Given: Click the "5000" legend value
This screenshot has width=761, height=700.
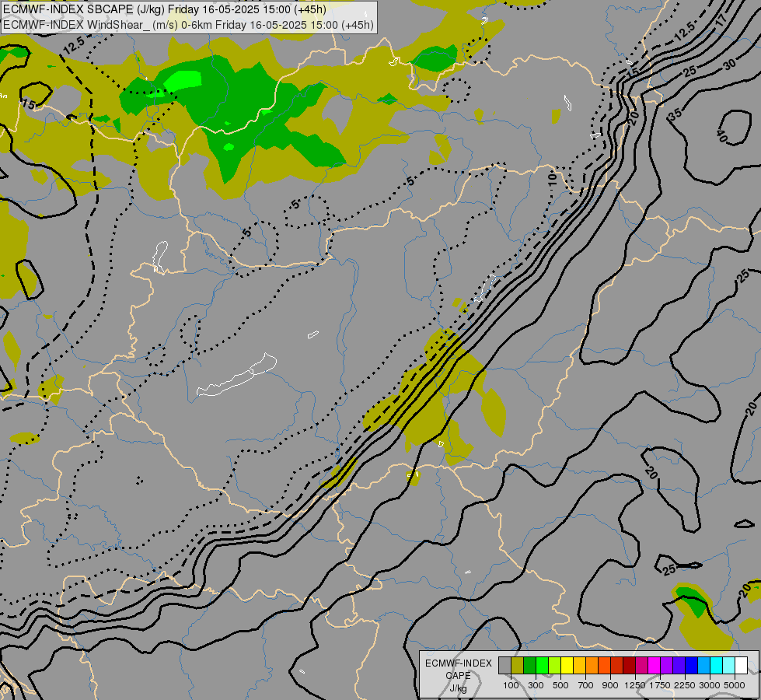Looking at the screenshot, I should click(x=735, y=685).
